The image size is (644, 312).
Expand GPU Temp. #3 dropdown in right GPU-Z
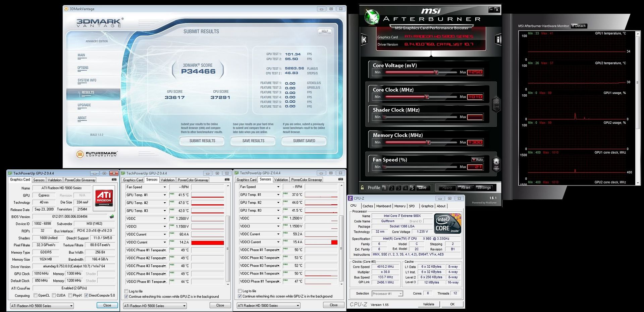point(278,211)
